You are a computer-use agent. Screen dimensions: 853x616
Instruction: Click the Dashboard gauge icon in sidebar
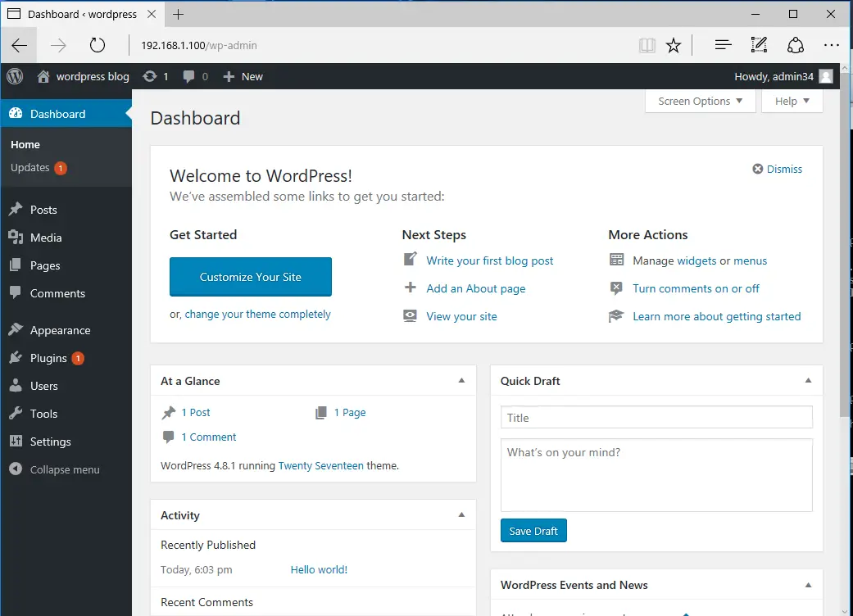16,114
